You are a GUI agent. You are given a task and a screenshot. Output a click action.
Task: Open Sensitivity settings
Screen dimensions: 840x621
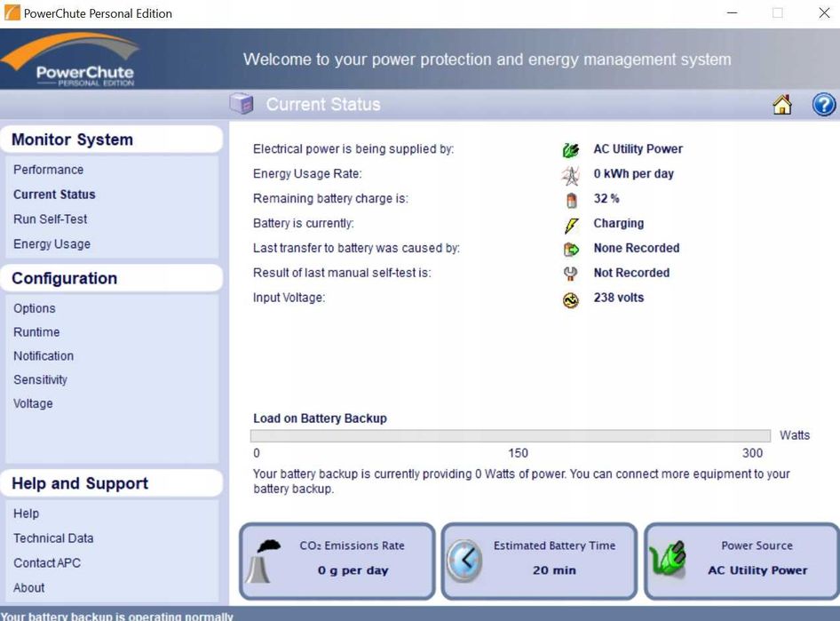tap(40, 380)
